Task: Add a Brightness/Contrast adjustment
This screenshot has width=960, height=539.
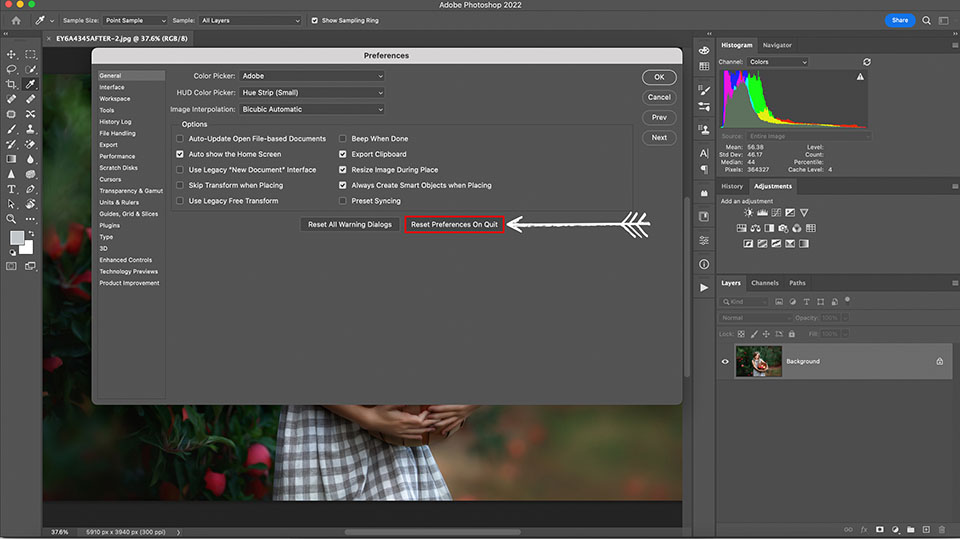Action: [x=748, y=213]
